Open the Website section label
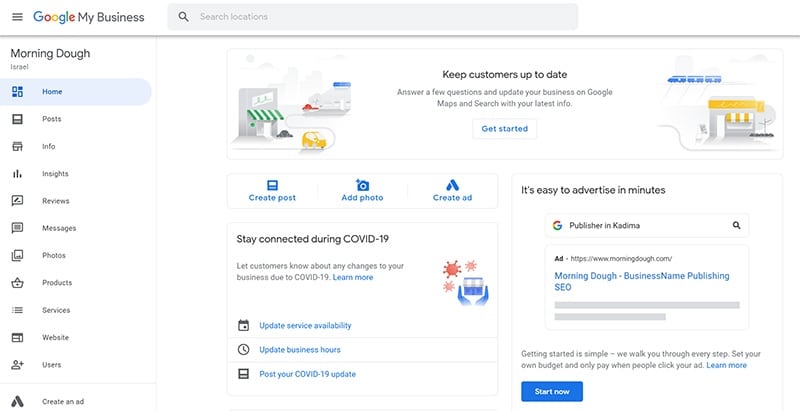 55,338
